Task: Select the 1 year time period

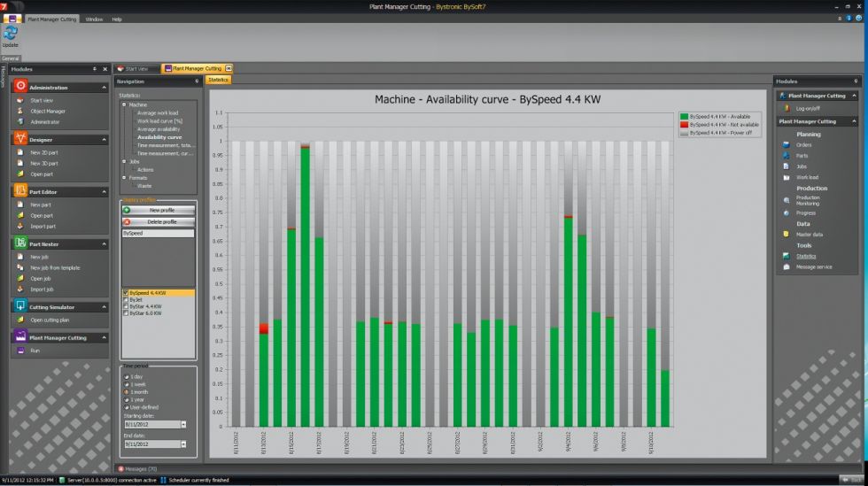Action: point(127,399)
